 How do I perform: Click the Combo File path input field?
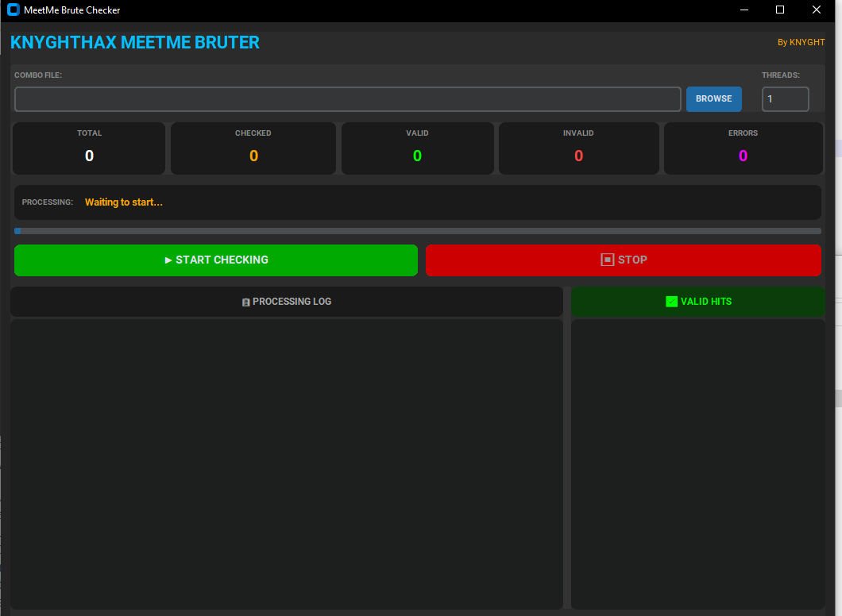point(347,99)
